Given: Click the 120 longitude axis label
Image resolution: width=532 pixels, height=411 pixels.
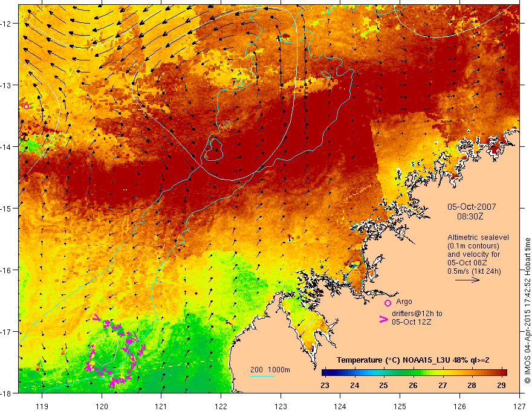Looking at the screenshot, I should (102, 406).
